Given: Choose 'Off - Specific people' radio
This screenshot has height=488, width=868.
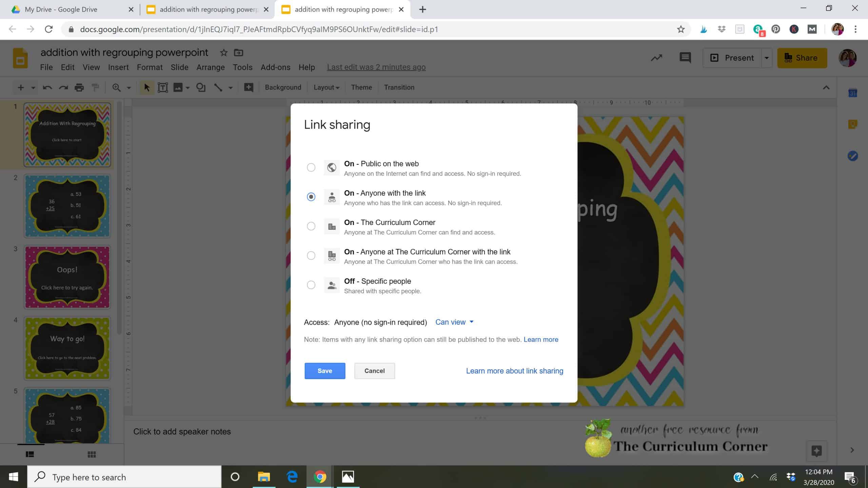Looking at the screenshot, I should (311, 285).
